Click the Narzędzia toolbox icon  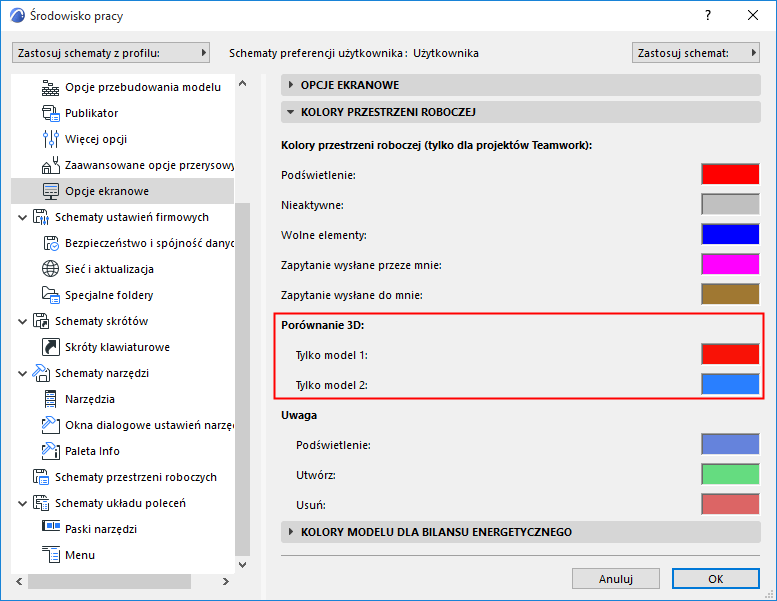(x=51, y=399)
